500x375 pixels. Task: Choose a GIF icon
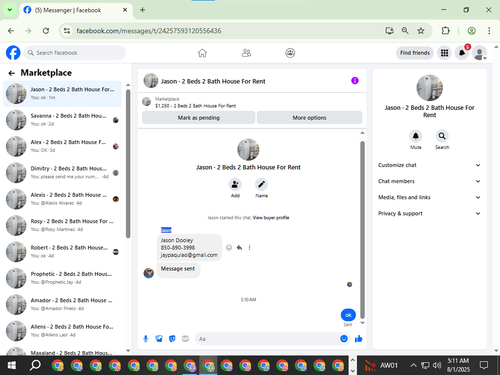185,339
